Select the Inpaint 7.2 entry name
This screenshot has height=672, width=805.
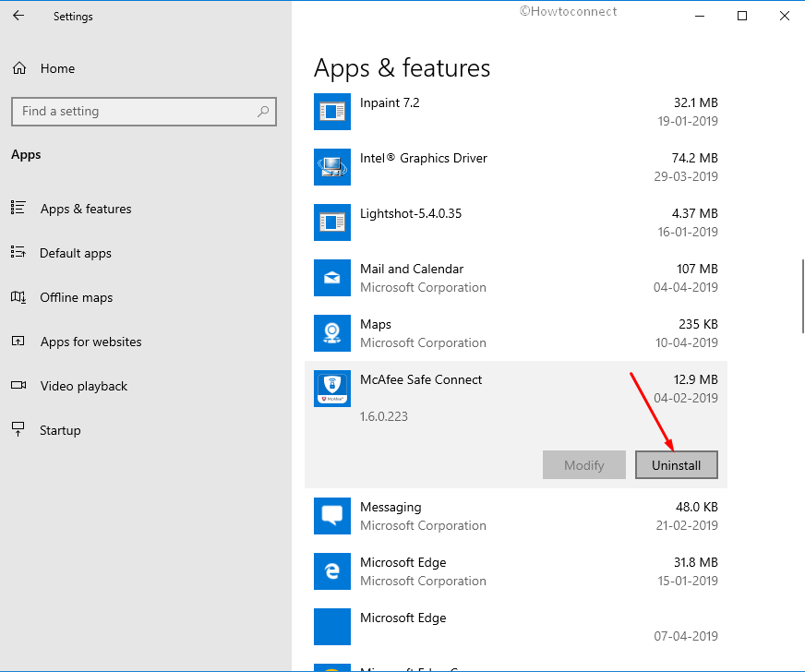390,102
